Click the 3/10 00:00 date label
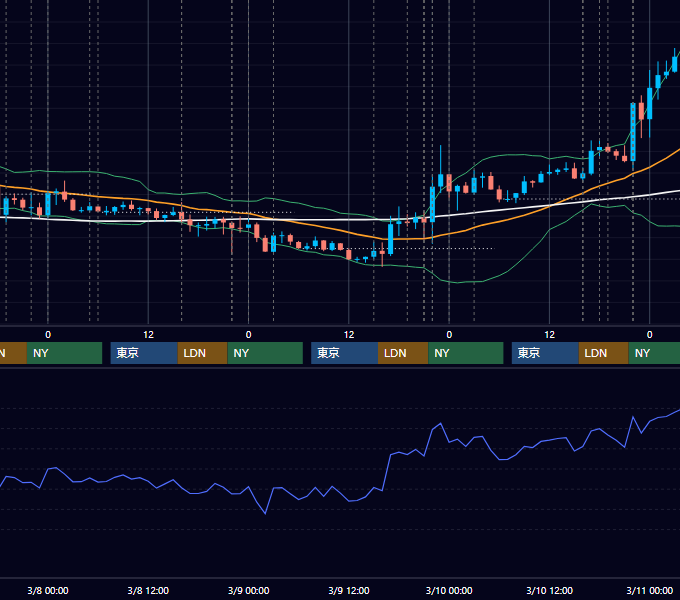680x600 pixels. (x=449, y=590)
